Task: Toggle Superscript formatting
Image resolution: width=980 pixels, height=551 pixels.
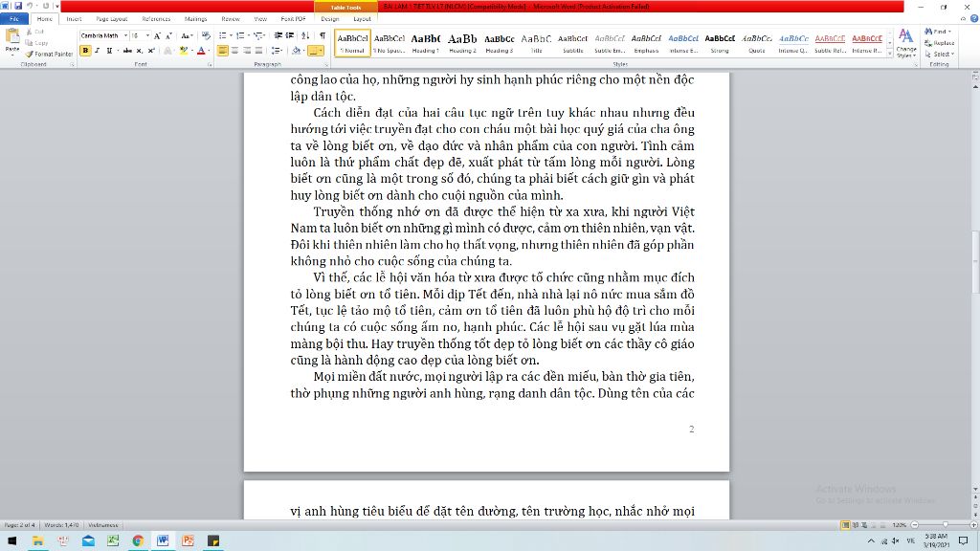Action: 151,51
